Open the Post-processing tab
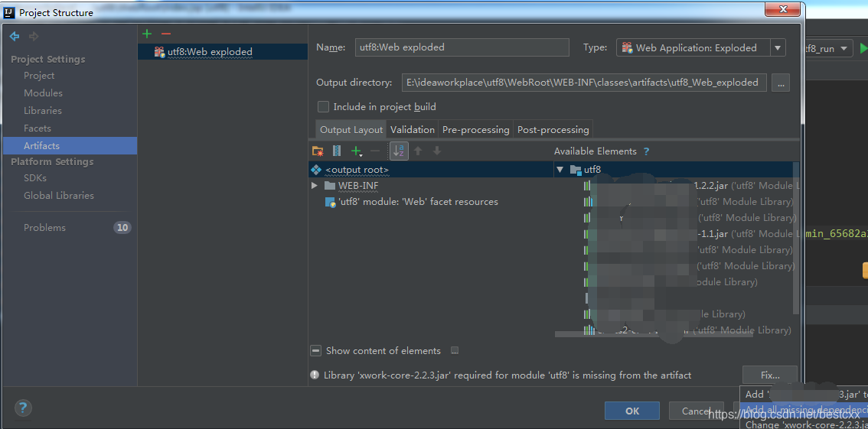 click(x=553, y=130)
